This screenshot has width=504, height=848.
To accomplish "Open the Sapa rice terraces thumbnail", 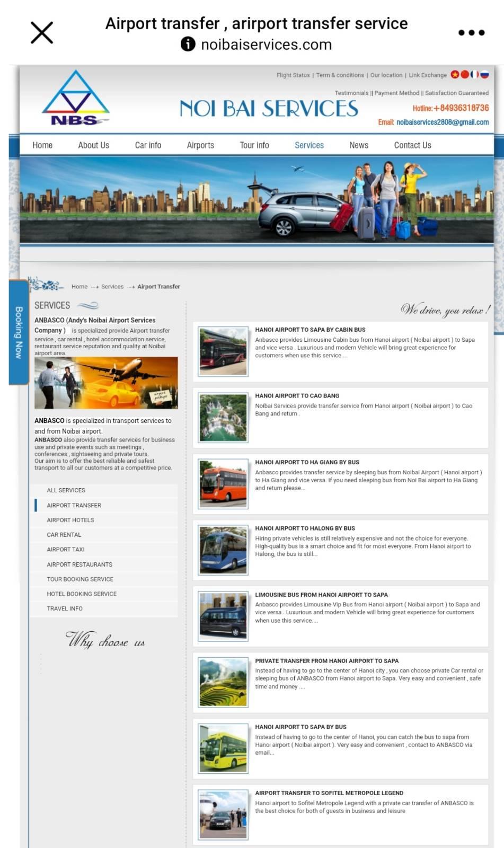I will click(x=223, y=683).
